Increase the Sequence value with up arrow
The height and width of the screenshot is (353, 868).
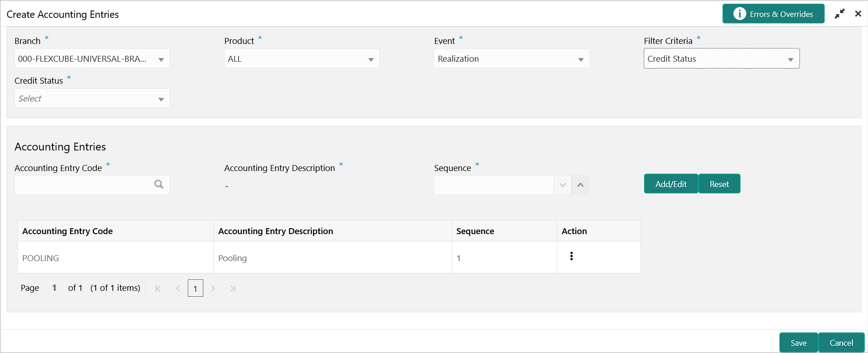(580, 185)
